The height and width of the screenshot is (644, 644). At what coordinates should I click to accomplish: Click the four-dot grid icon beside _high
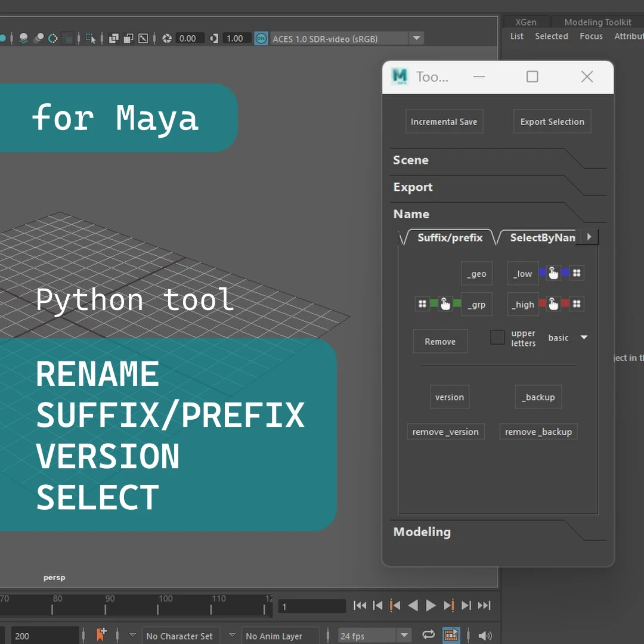coord(576,304)
